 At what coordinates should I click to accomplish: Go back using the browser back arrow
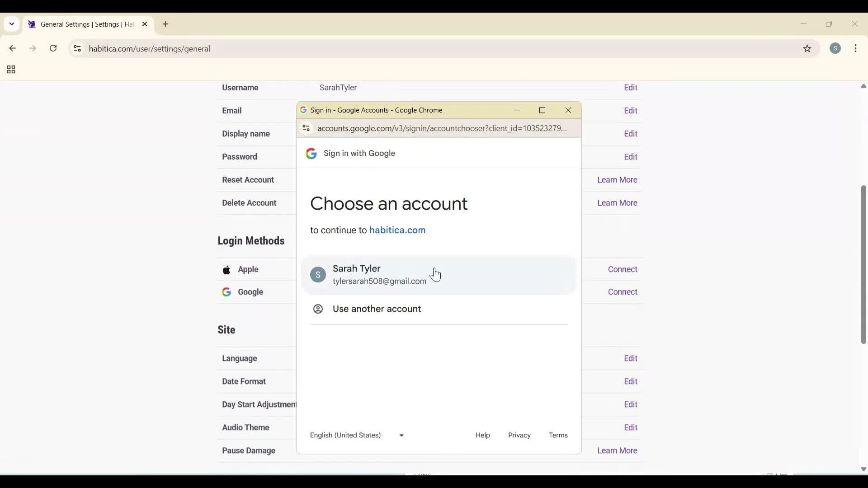click(x=12, y=48)
